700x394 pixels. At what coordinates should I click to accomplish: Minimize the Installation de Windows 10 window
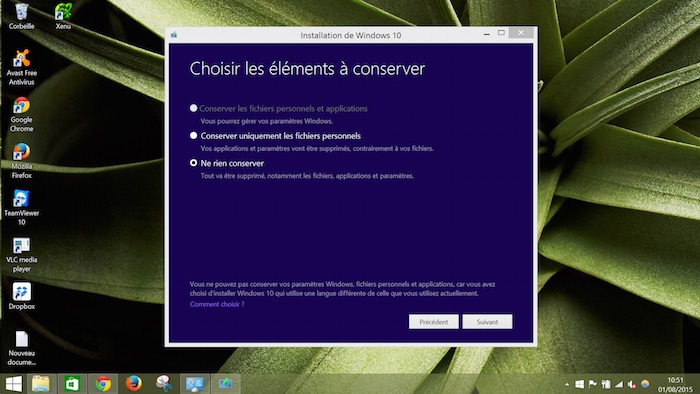(487, 33)
